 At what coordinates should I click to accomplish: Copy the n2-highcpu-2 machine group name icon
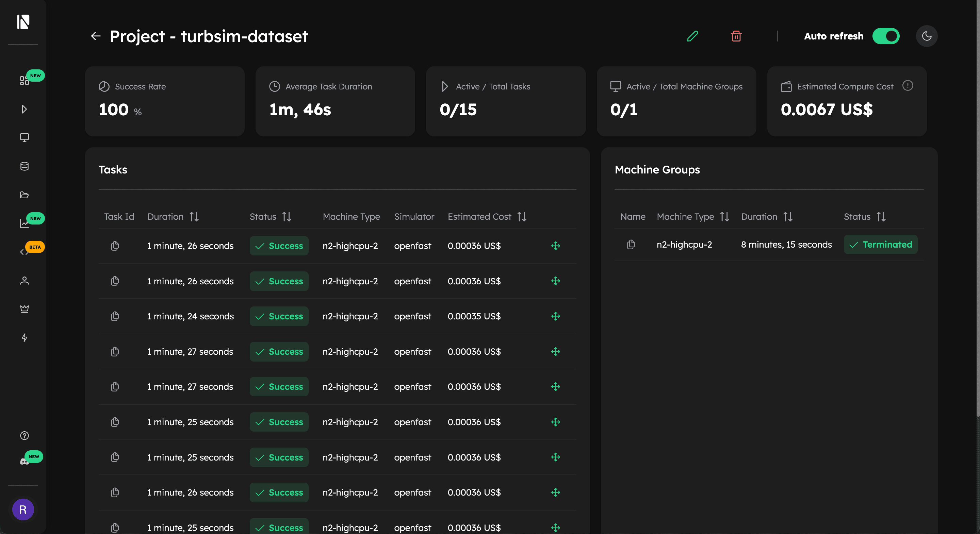pyautogui.click(x=631, y=244)
